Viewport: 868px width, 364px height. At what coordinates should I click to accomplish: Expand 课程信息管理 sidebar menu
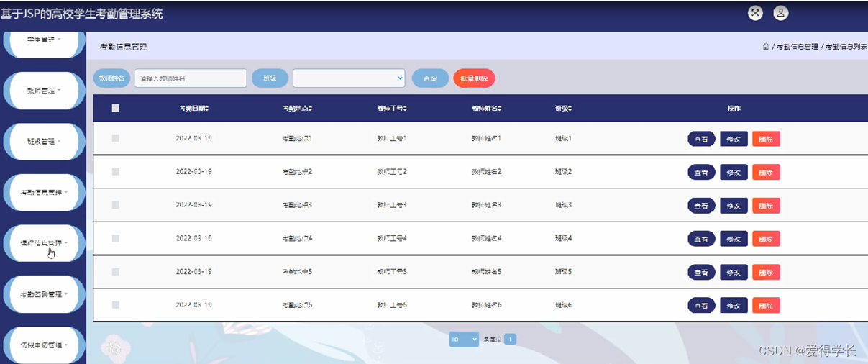click(x=44, y=243)
